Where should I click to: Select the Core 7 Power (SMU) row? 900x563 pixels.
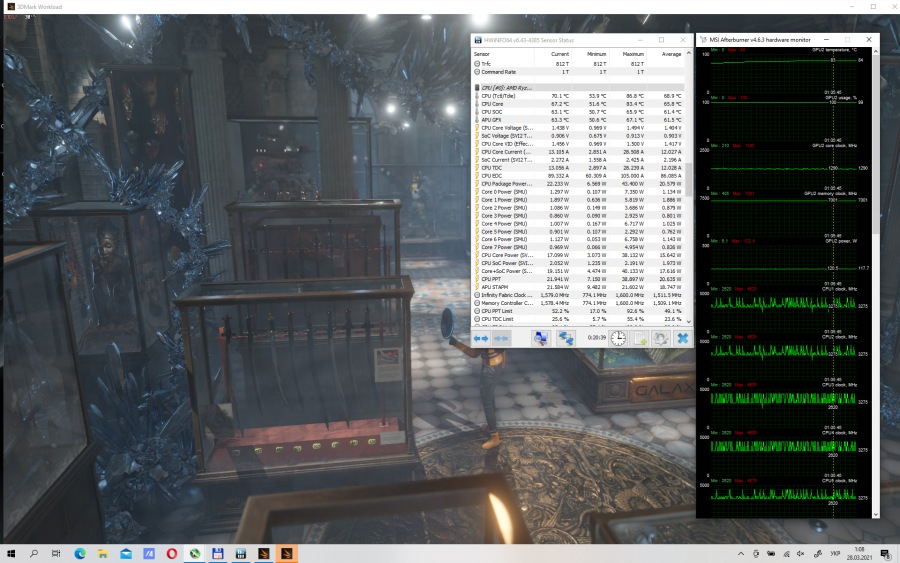[578, 247]
